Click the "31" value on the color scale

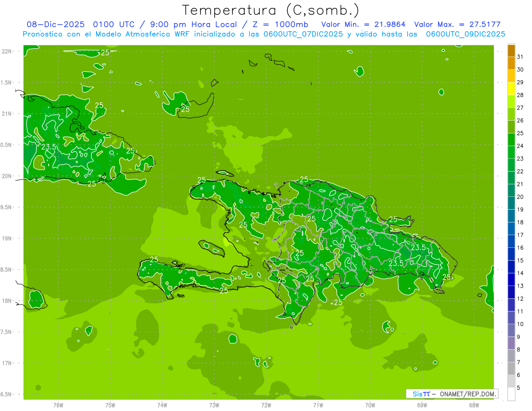[x=520, y=57]
